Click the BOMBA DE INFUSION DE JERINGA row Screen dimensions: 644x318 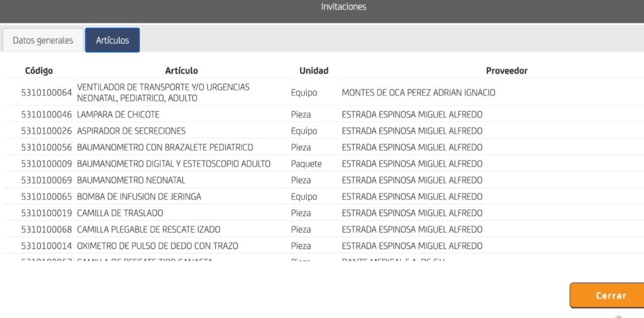tap(139, 197)
